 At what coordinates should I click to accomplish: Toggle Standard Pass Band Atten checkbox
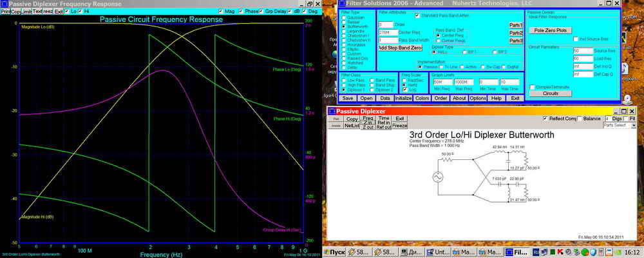417,15
